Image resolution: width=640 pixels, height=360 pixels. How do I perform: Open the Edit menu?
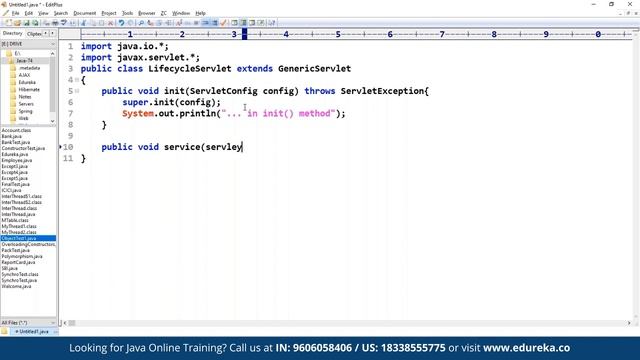(29, 13)
